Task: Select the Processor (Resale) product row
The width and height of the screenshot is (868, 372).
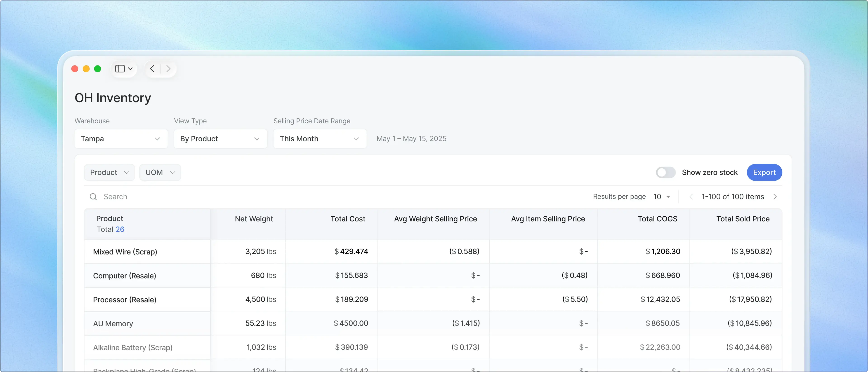Action: 125,300
